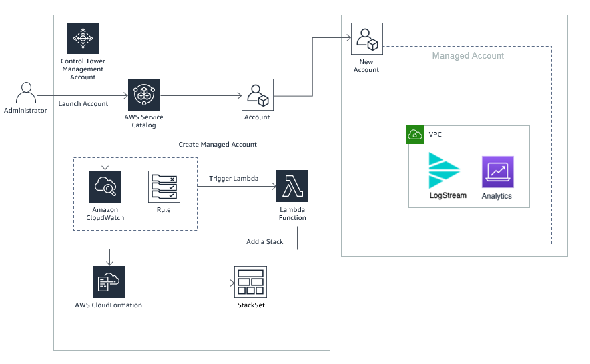Click the green VPC cloud icon
This screenshot has height=364, width=590.
415,134
